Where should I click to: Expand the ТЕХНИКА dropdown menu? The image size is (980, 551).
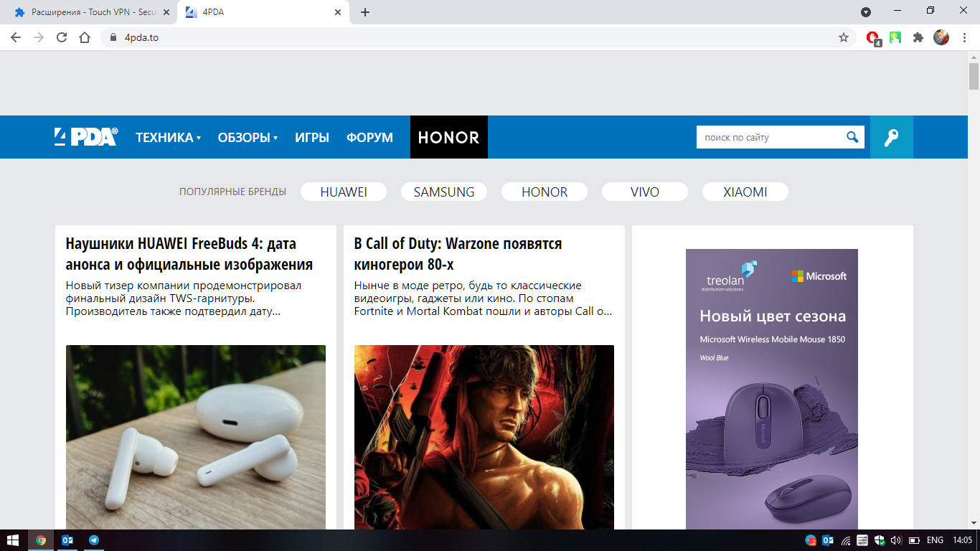pos(169,137)
